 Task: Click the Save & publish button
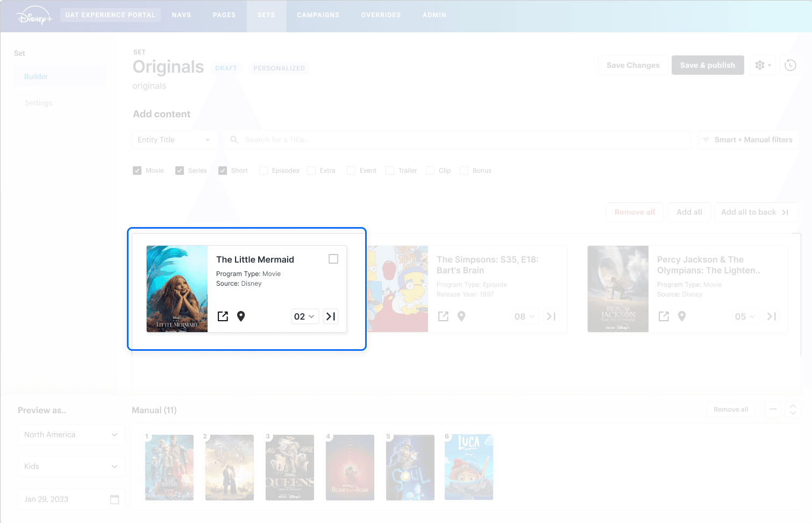pyautogui.click(x=707, y=65)
